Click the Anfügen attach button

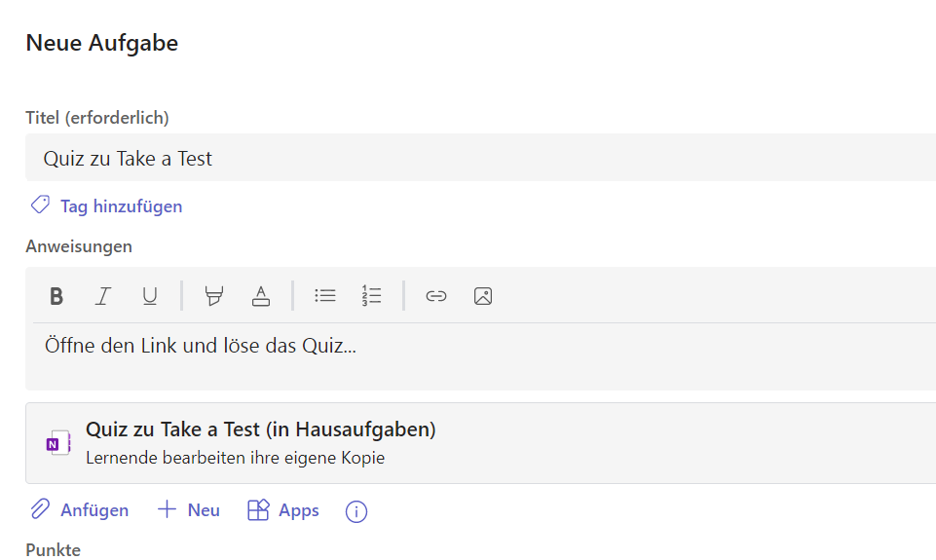pos(94,510)
